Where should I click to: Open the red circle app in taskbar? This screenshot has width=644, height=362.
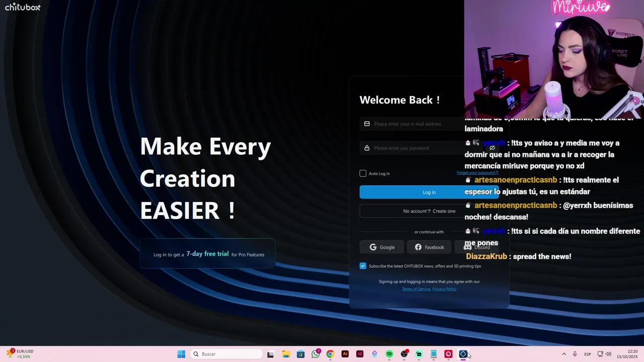pos(448,354)
